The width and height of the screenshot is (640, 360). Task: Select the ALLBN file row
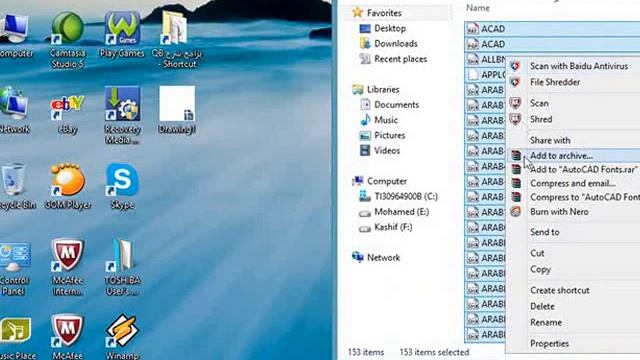point(486,59)
